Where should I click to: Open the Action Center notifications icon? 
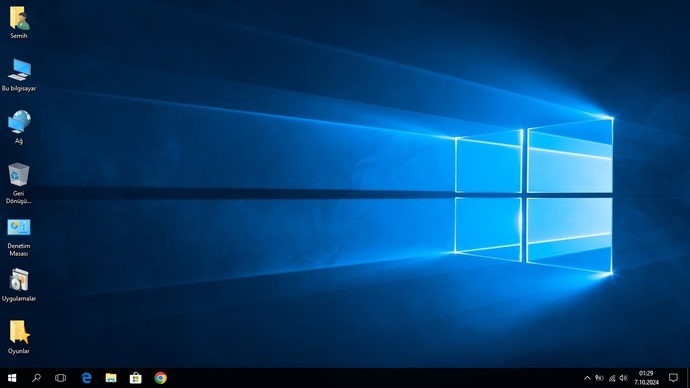click(x=673, y=378)
